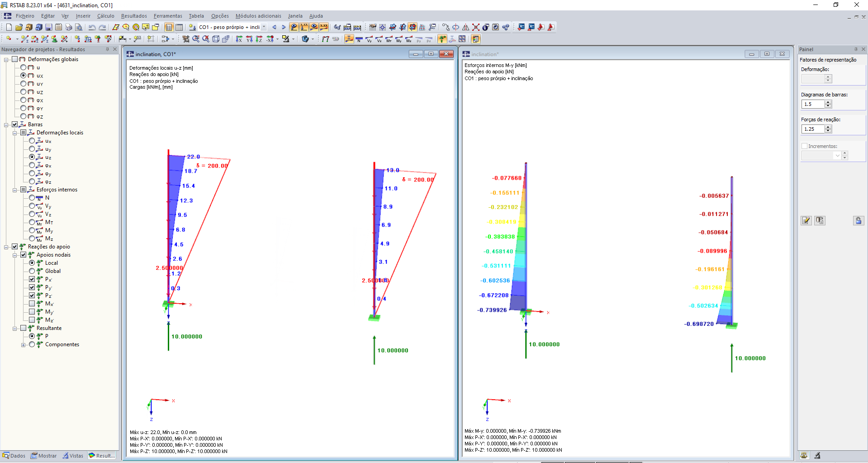Uncheck the Barras checkbox
The image size is (868, 463).
15,124
